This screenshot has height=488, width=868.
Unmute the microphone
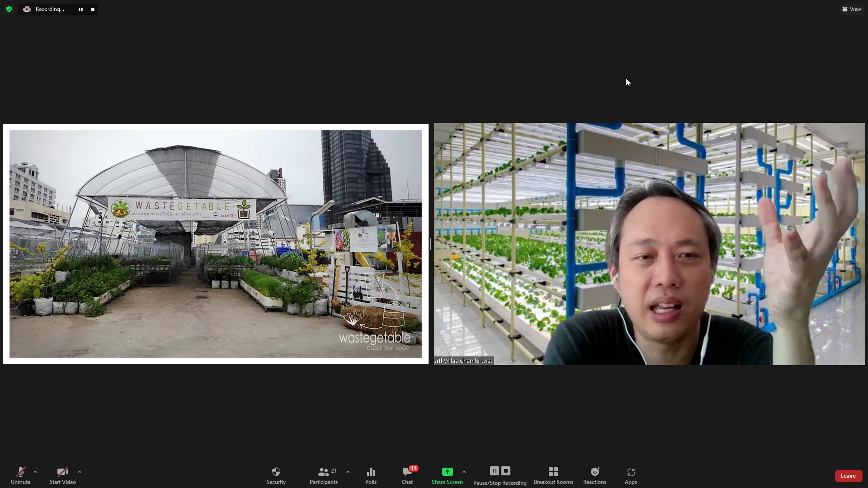click(x=20, y=475)
